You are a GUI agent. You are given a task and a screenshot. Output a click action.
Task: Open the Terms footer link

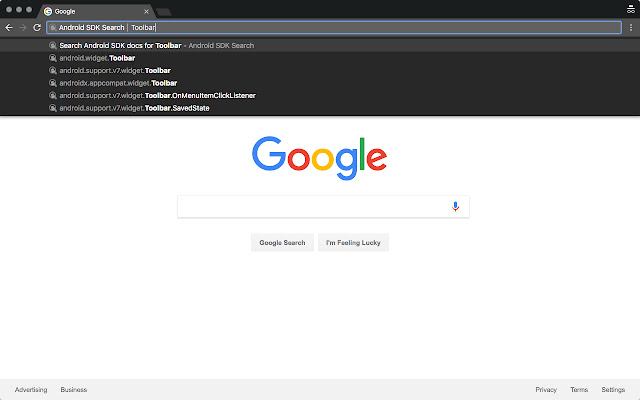[x=579, y=390]
